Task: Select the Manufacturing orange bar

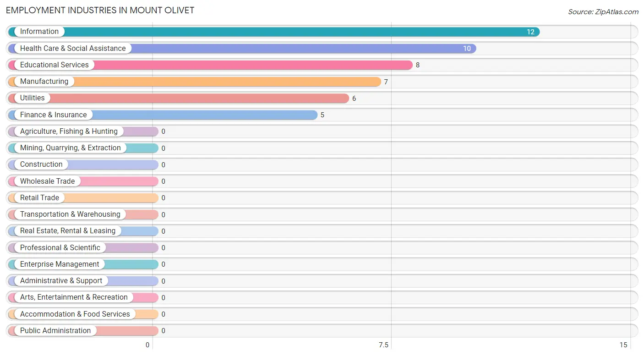Action: click(195, 82)
